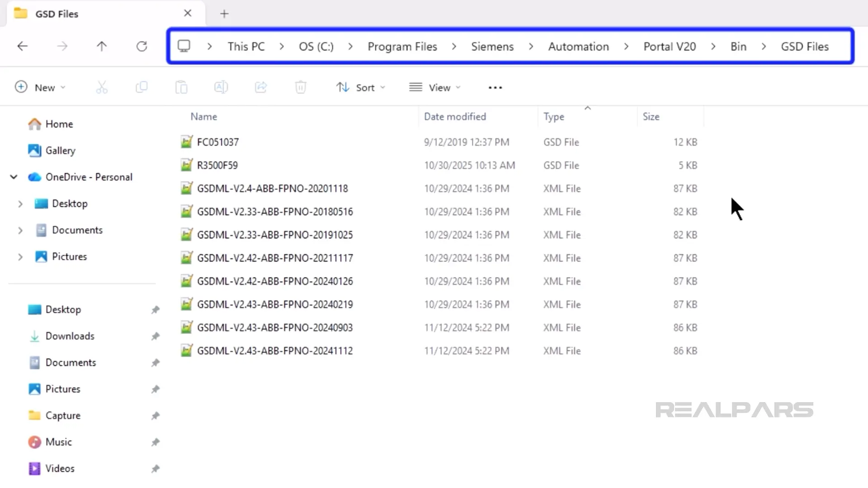
Task: Click the Rename icon in the toolbar
Action: pyautogui.click(x=221, y=87)
